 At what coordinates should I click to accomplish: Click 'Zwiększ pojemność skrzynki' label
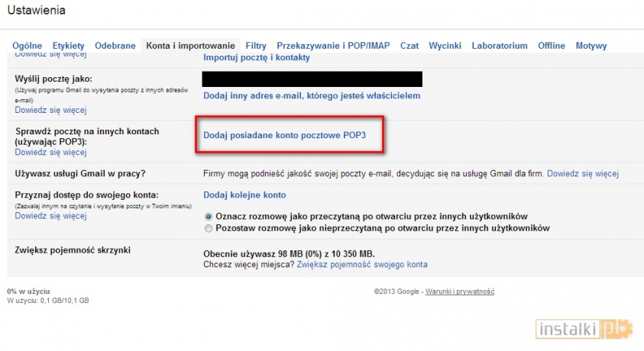(x=73, y=250)
